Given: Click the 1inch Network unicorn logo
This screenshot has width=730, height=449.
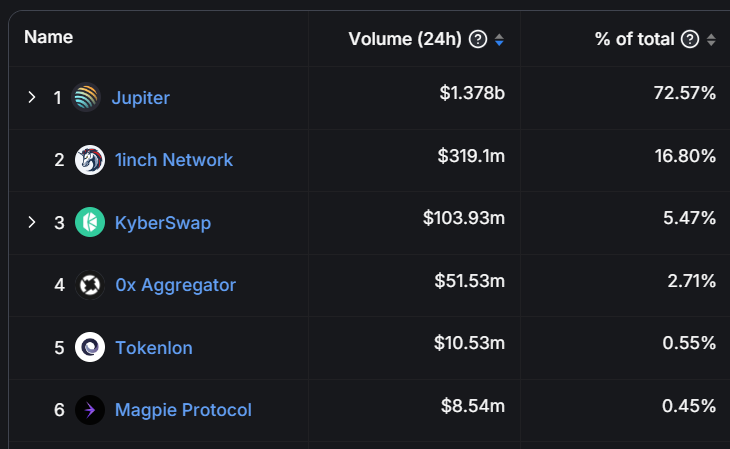Looking at the screenshot, I should 90,160.
